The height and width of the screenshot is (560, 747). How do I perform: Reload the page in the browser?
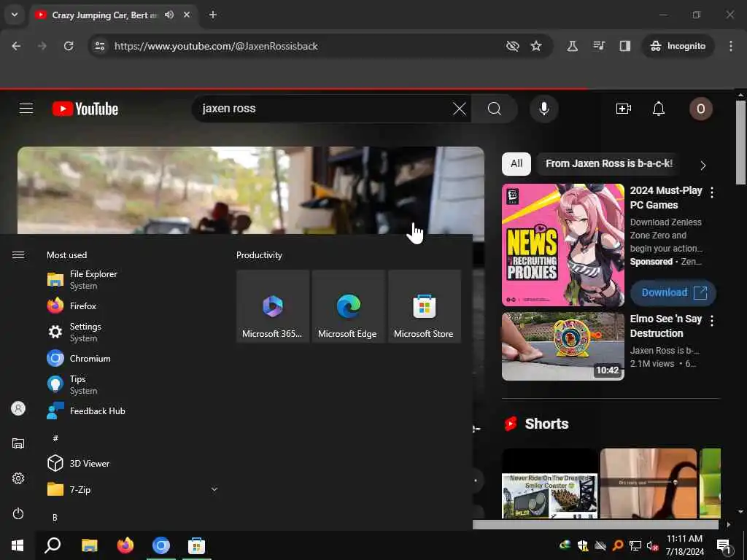tap(69, 46)
